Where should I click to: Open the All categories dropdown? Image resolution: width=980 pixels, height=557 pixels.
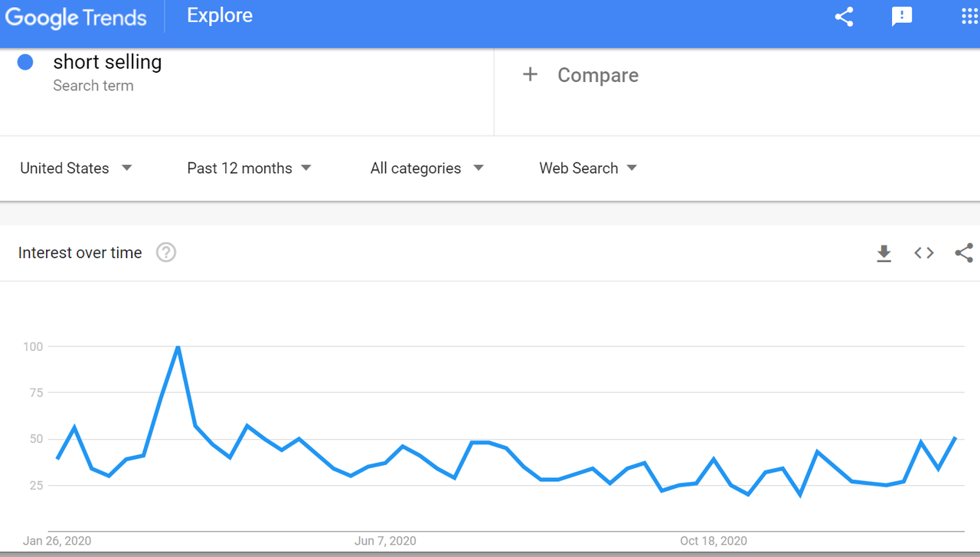coord(426,169)
